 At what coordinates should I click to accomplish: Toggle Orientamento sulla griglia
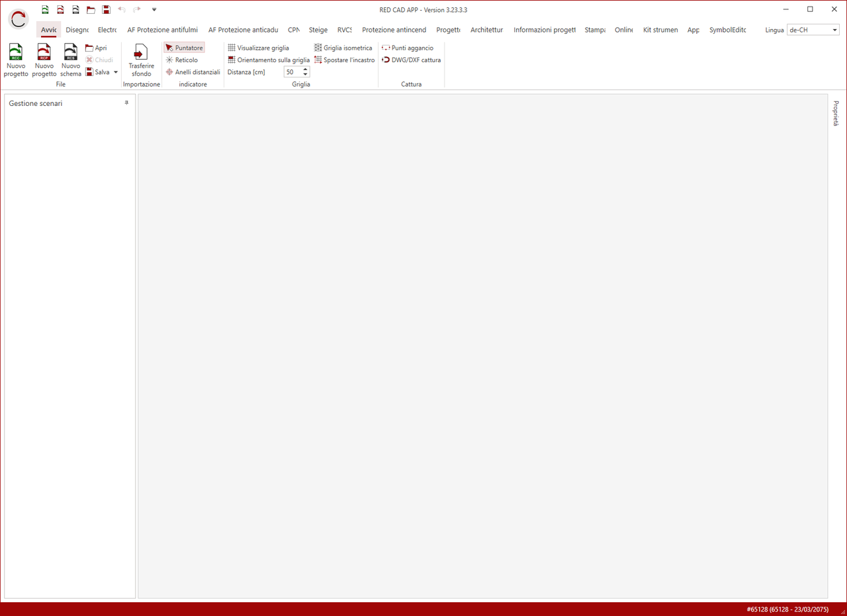[x=269, y=60]
